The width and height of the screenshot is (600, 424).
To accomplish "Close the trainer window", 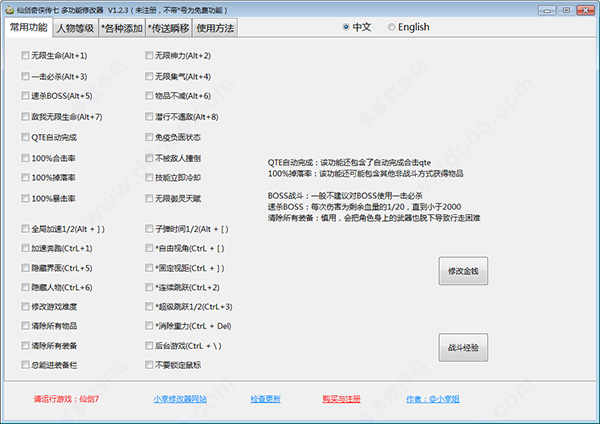I will click(x=585, y=10).
